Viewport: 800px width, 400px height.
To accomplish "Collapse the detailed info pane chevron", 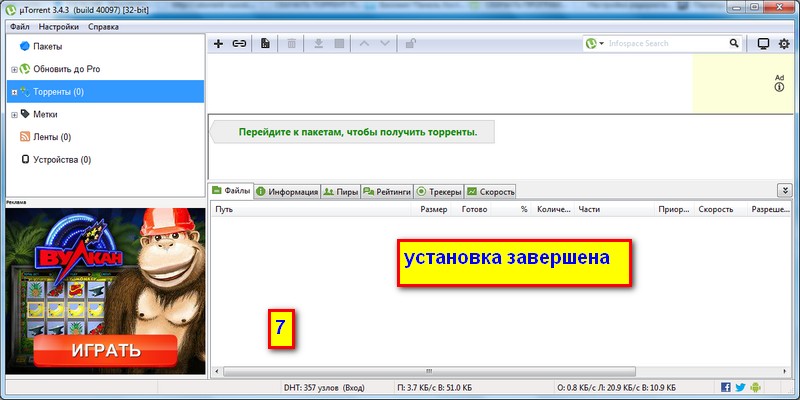I will pos(785,191).
